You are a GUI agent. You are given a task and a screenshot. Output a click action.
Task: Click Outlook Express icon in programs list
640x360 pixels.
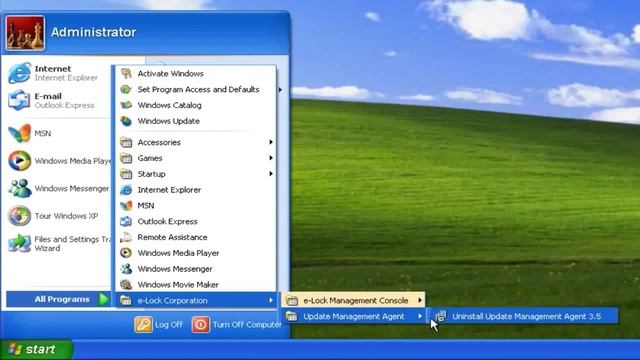click(x=126, y=221)
